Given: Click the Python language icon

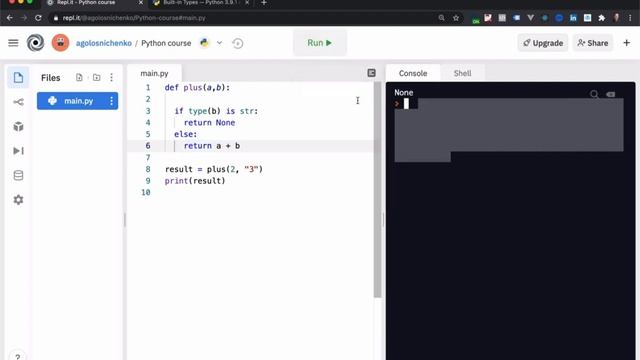Looking at the screenshot, I should click(x=204, y=42).
